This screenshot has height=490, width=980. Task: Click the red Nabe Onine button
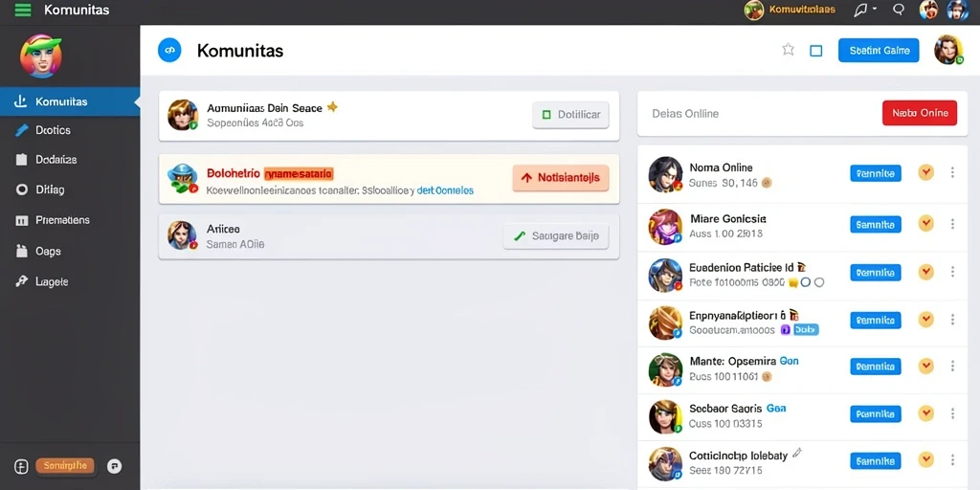[920, 113]
